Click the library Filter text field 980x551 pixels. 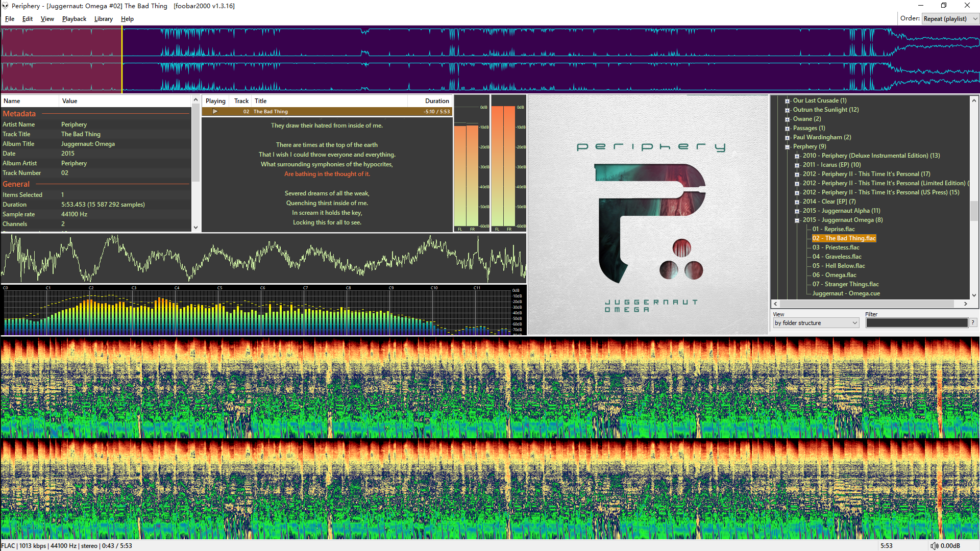pyautogui.click(x=916, y=323)
